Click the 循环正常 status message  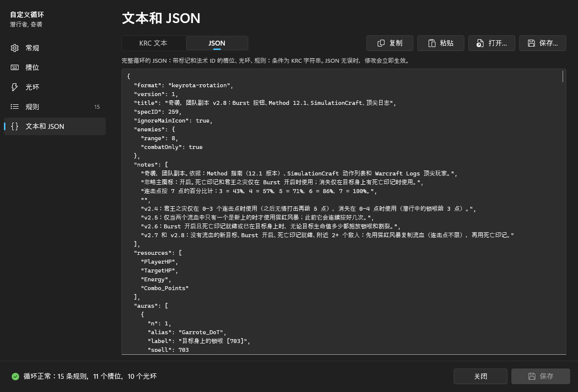point(90,376)
